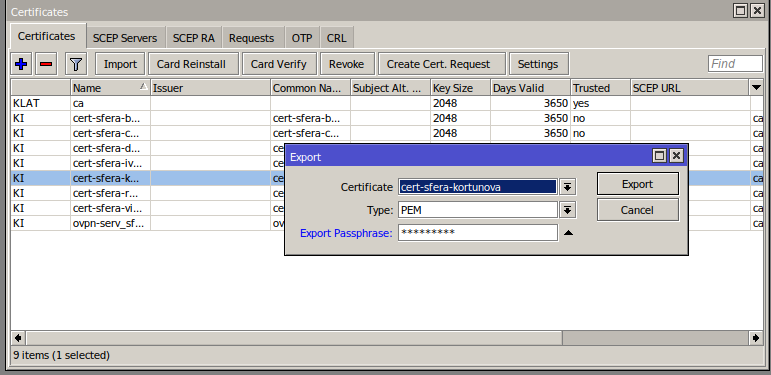This screenshot has height=375, width=771.
Task: Maximize the Export dialog window
Action: [x=659, y=156]
